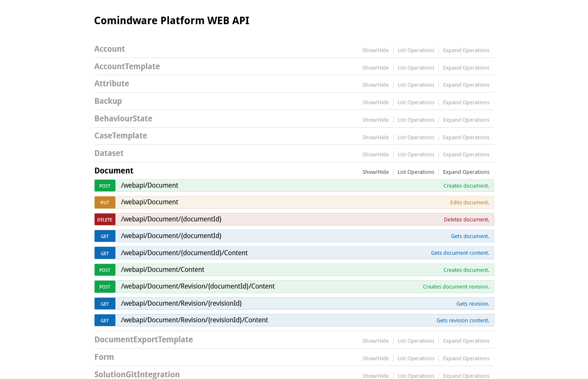Open /webapi/Document/Revision/{revisionId}/Content path
Screen dimensions: 588x379
pyautogui.click(x=195, y=320)
